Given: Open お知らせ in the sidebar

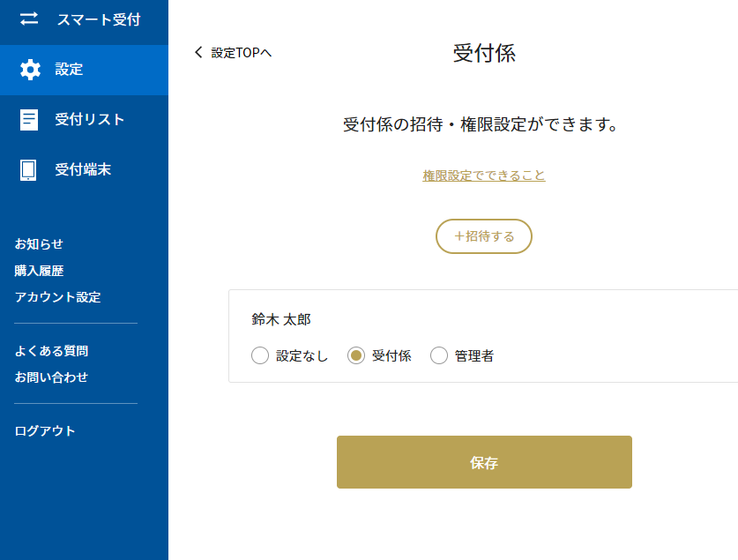Looking at the screenshot, I should point(39,243).
